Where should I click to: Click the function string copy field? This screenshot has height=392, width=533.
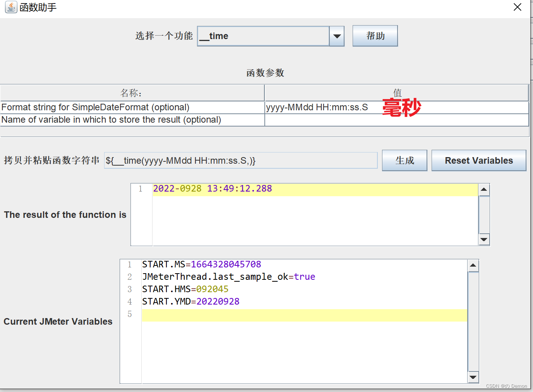point(241,160)
